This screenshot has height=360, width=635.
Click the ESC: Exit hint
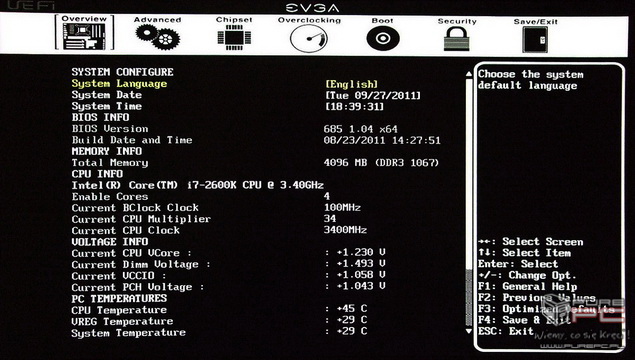point(505,331)
